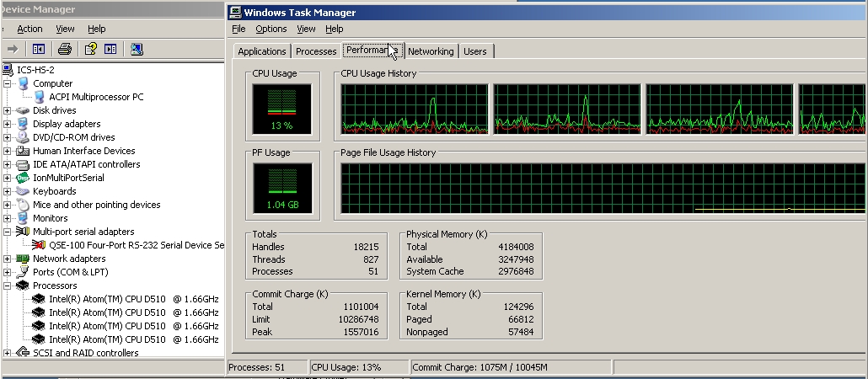Click Scan for hardware changes icon

137,49
